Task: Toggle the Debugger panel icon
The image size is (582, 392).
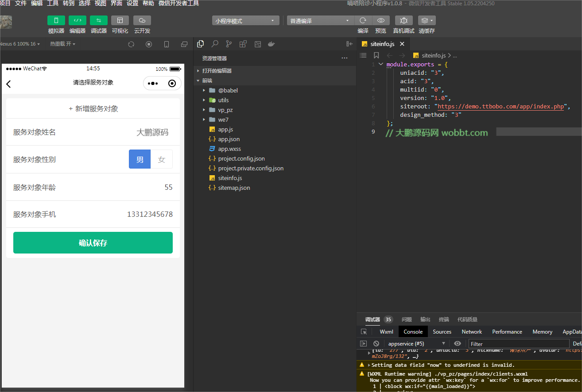Action: 98,20
